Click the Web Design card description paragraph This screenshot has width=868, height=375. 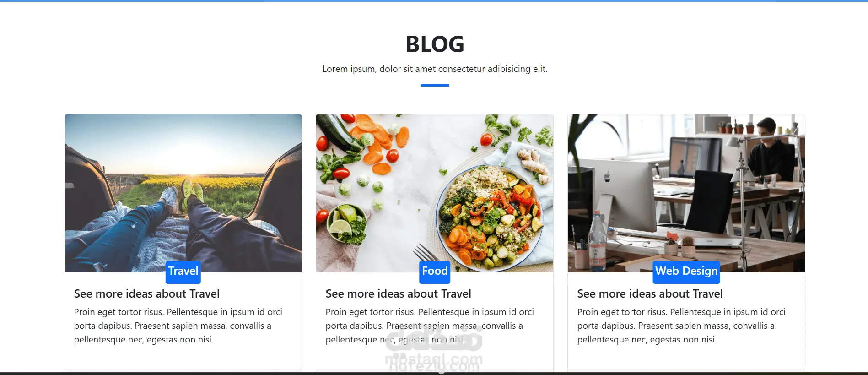(682, 326)
